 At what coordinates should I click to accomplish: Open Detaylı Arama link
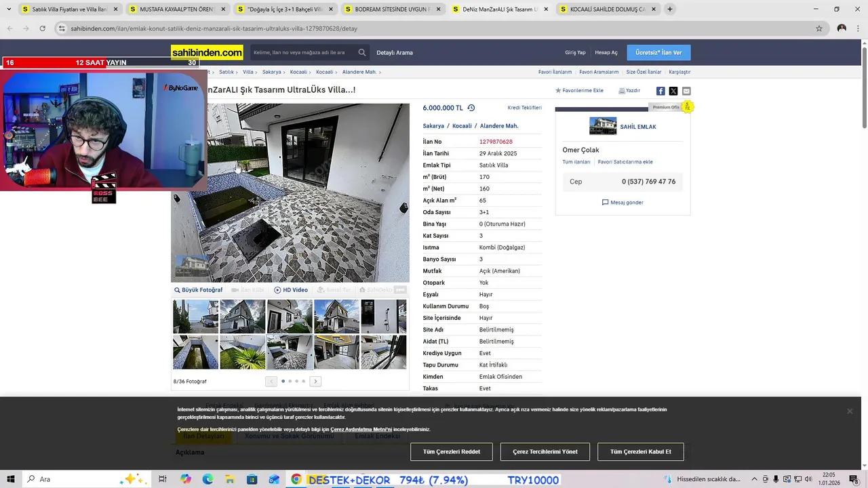click(395, 52)
